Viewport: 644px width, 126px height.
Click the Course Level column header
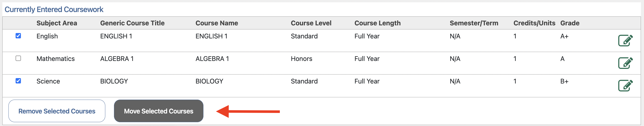pos(311,23)
